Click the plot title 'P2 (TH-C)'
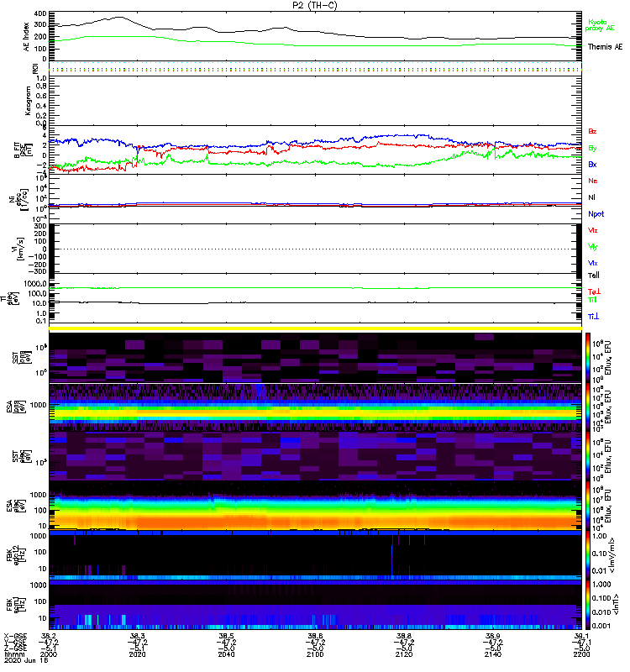 pos(314,5)
